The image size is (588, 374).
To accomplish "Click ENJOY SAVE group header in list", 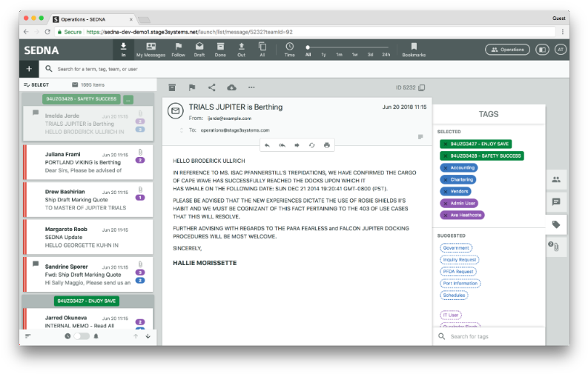I will click(x=87, y=301).
